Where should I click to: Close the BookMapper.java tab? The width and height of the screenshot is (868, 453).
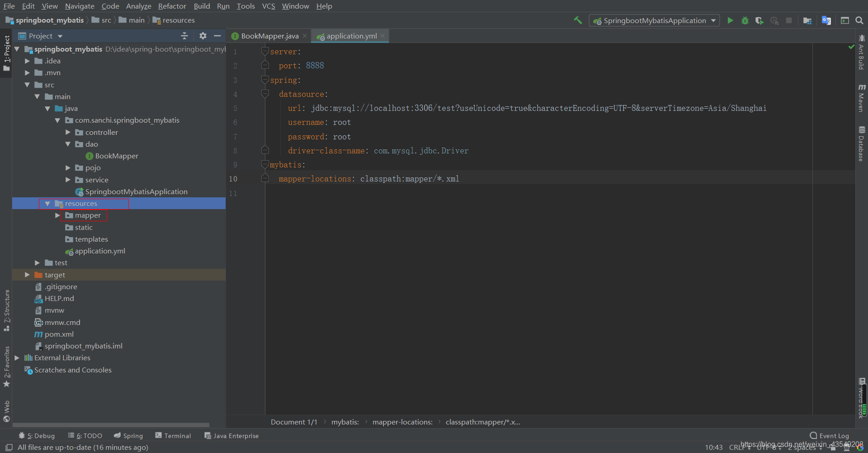pos(305,36)
